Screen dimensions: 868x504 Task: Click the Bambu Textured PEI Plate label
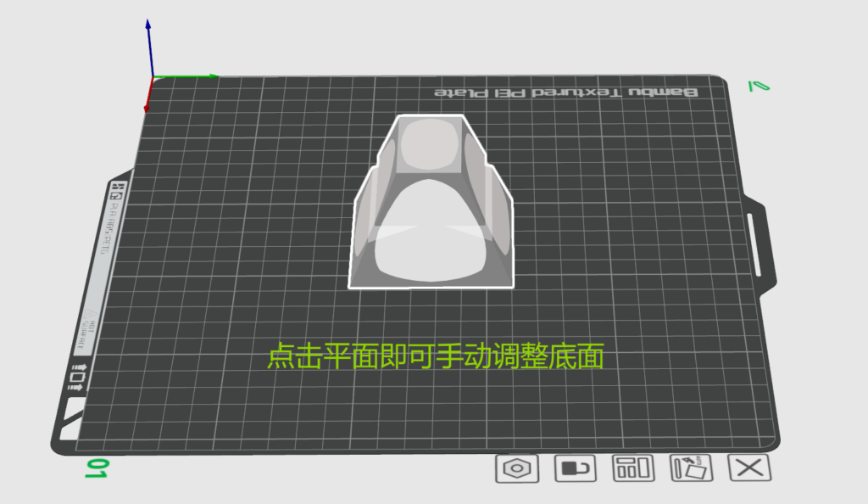point(565,92)
